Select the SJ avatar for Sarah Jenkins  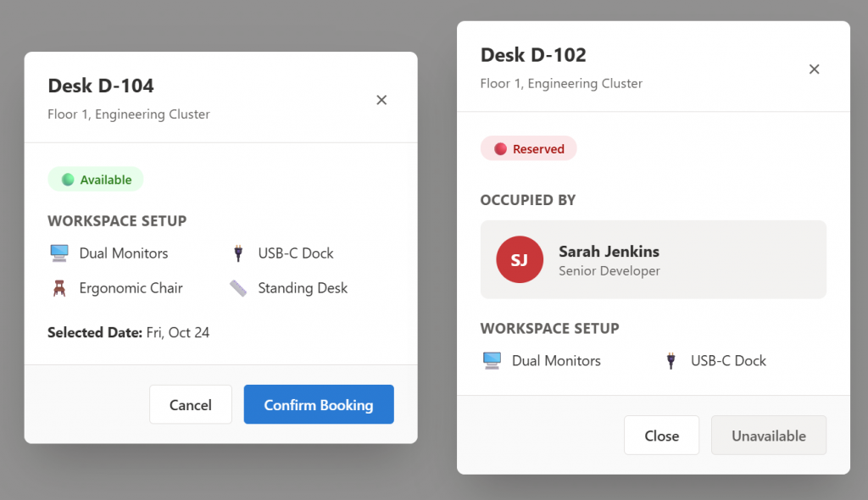pyautogui.click(x=520, y=259)
